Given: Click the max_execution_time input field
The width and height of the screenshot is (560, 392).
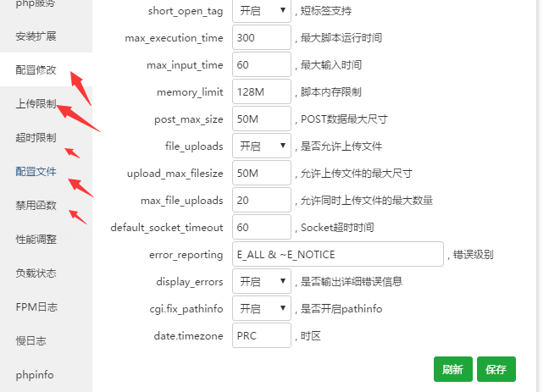Looking at the screenshot, I should 261,38.
